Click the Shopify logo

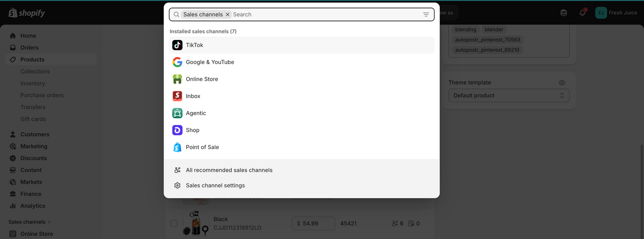click(x=27, y=13)
